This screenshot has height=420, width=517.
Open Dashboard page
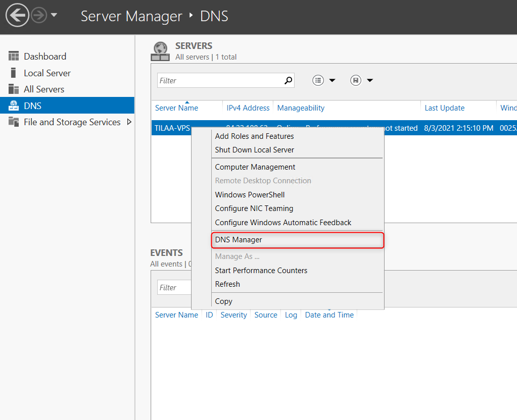tap(45, 57)
